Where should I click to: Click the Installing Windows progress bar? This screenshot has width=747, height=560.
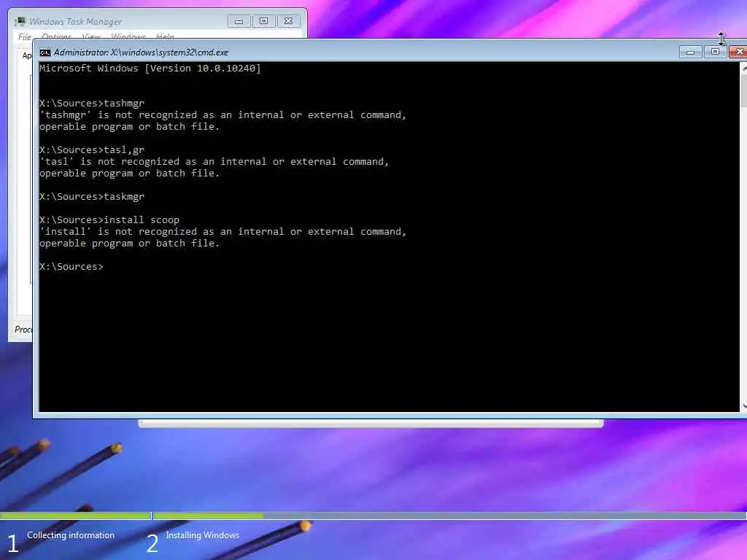(x=450, y=516)
